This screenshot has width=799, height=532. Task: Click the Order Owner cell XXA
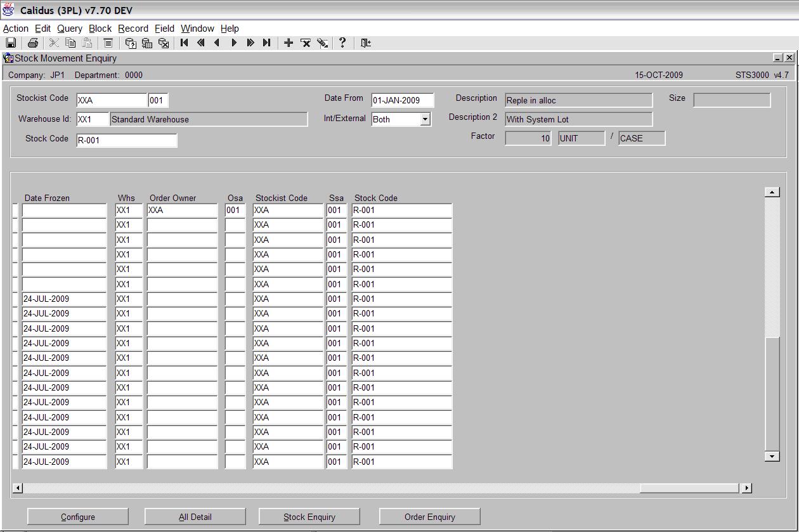pos(182,210)
